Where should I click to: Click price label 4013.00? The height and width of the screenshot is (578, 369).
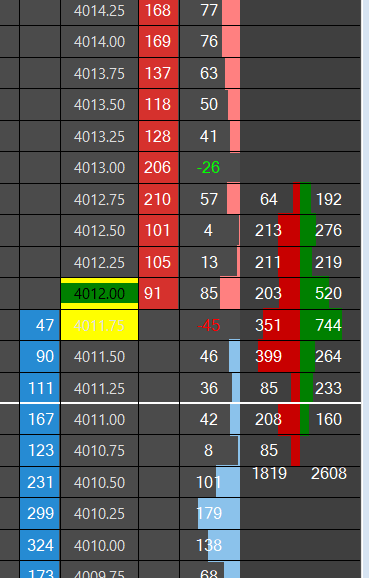click(x=100, y=168)
